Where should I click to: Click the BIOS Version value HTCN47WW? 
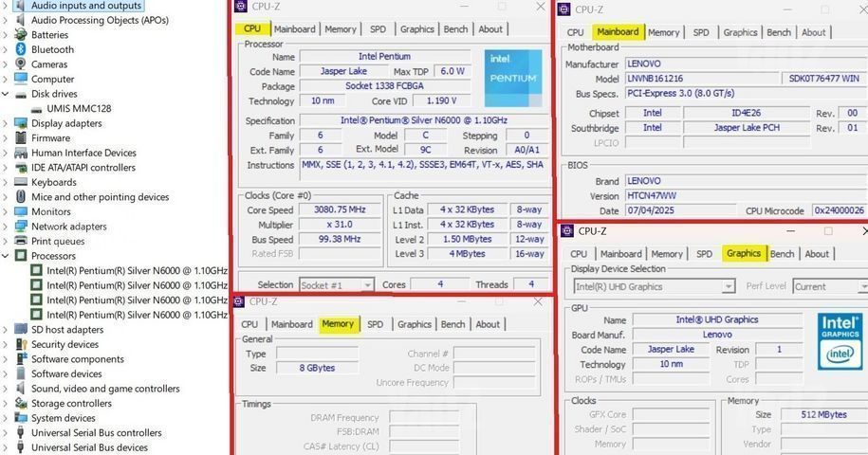click(x=747, y=195)
